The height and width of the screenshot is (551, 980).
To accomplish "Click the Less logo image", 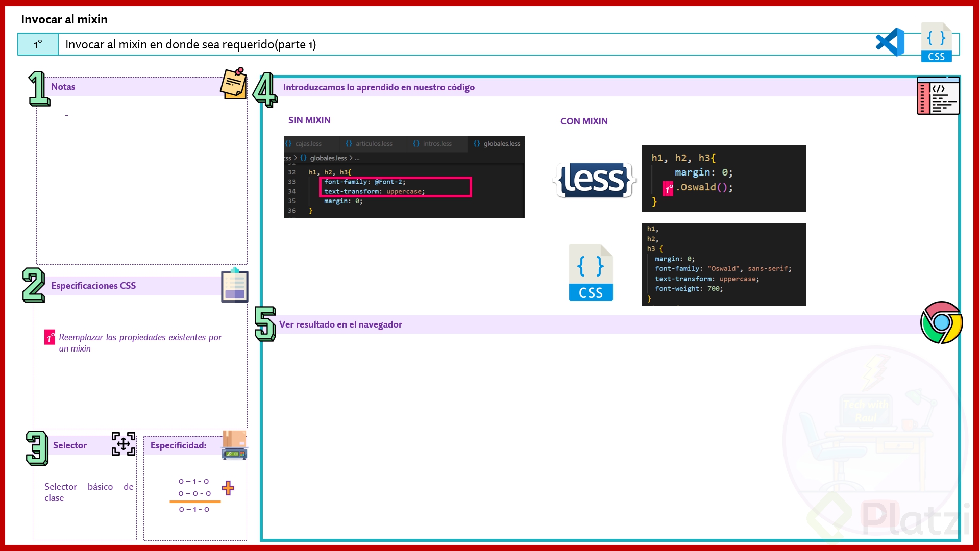I will (x=594, y=180).
